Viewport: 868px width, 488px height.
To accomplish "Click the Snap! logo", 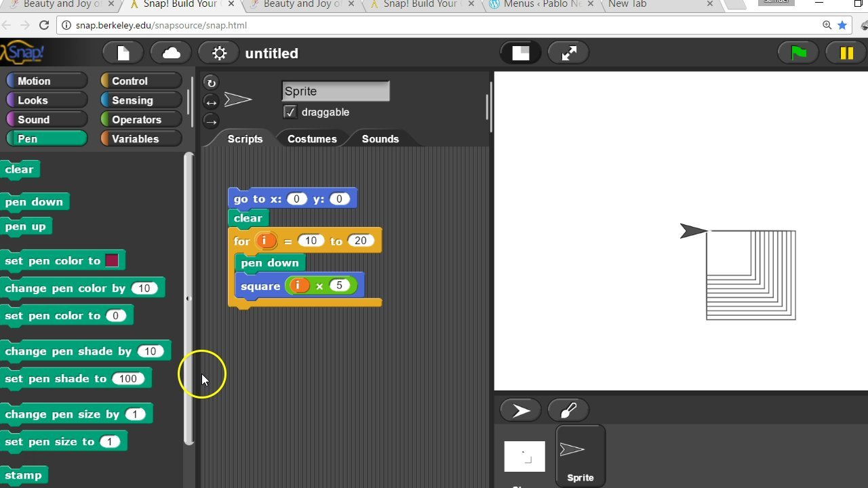I will (22, 52).
